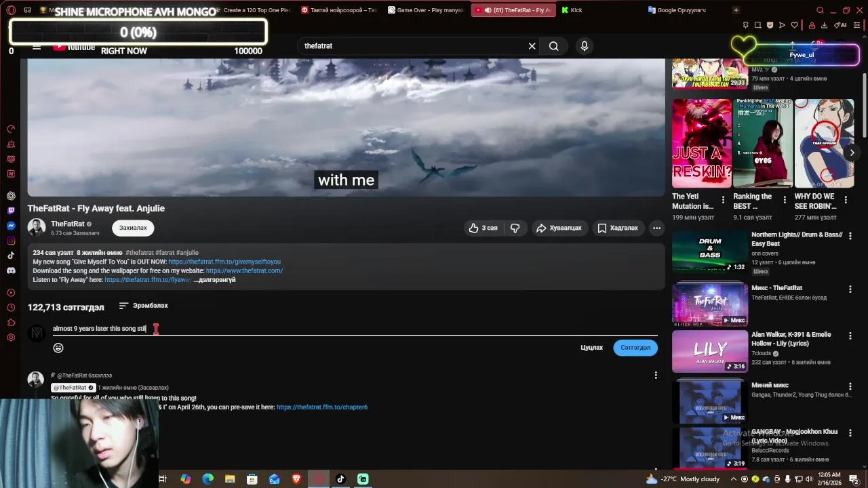Screen dimensions: 868x488
Task: Open TheFatRat channel avatar
Action: tap(37, 228)
